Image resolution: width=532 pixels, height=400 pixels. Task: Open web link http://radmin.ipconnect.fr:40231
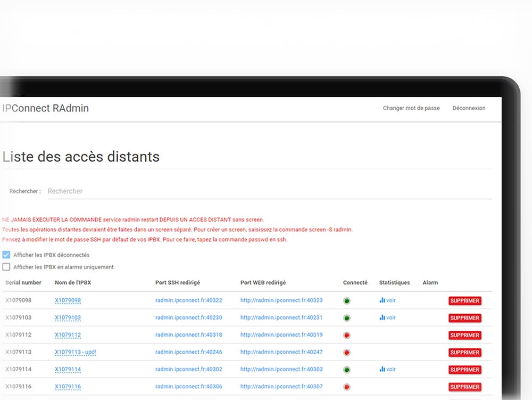281,317
